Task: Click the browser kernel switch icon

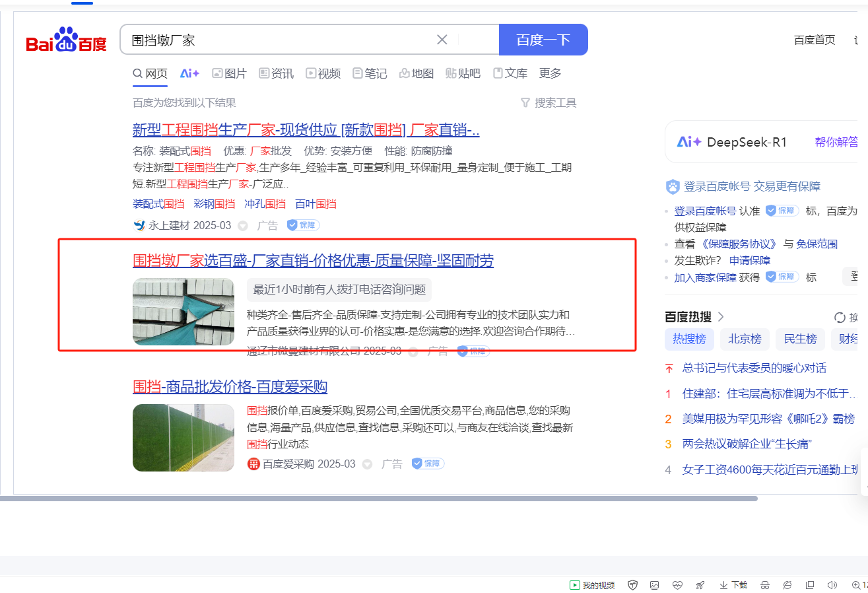Action: tap(787, 585)
